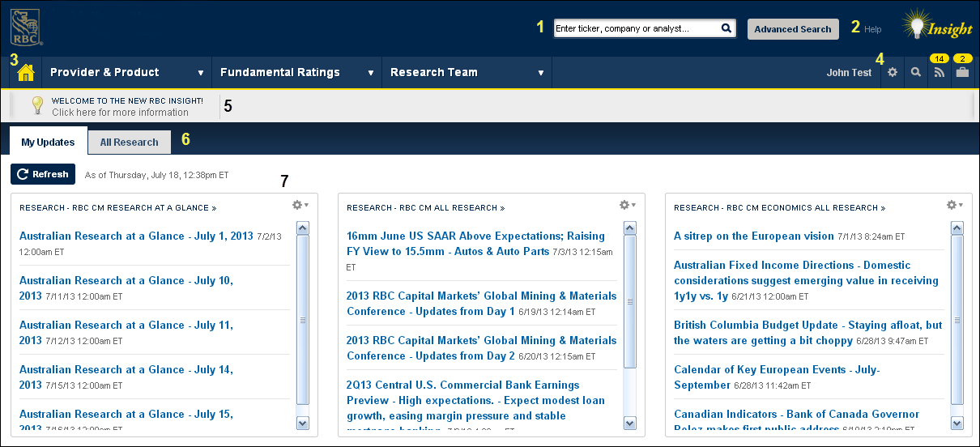Open briefcase icon with 2 badge

tap(962, 72)
